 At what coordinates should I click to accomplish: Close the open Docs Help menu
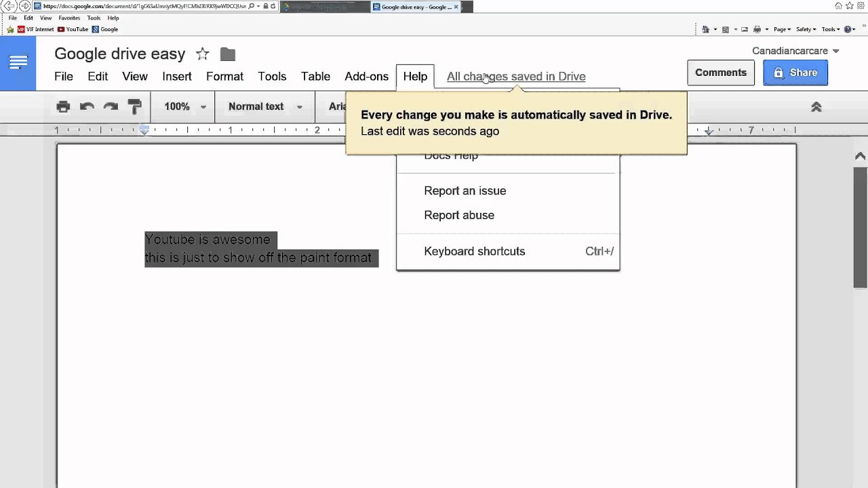click(x=415, y=77)
